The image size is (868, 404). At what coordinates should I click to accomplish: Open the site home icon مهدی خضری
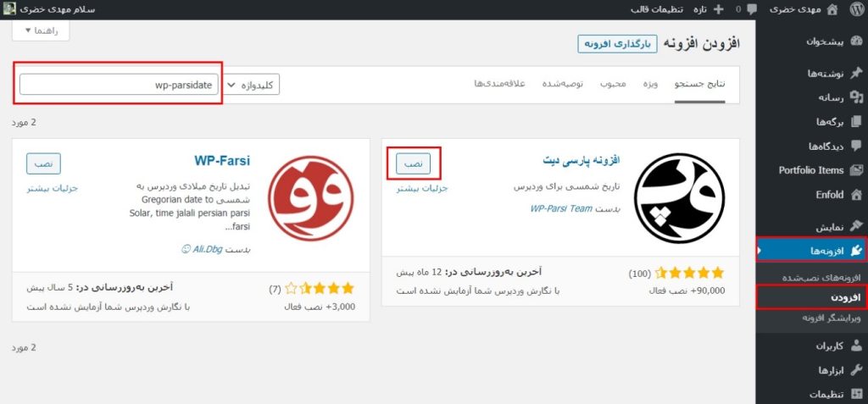(832, 9)
